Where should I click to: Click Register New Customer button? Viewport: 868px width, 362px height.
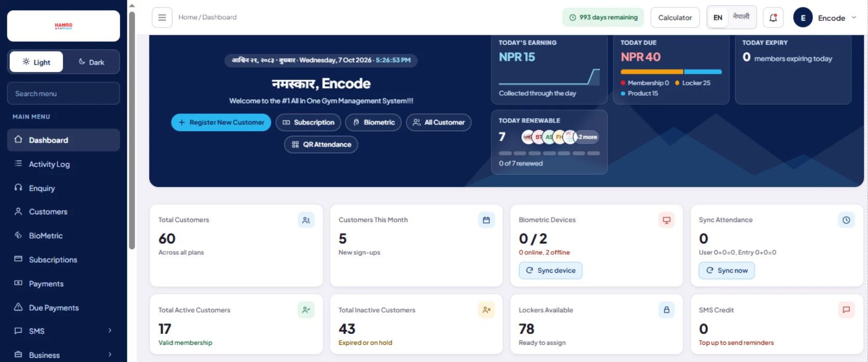click(x=221, y=122)
